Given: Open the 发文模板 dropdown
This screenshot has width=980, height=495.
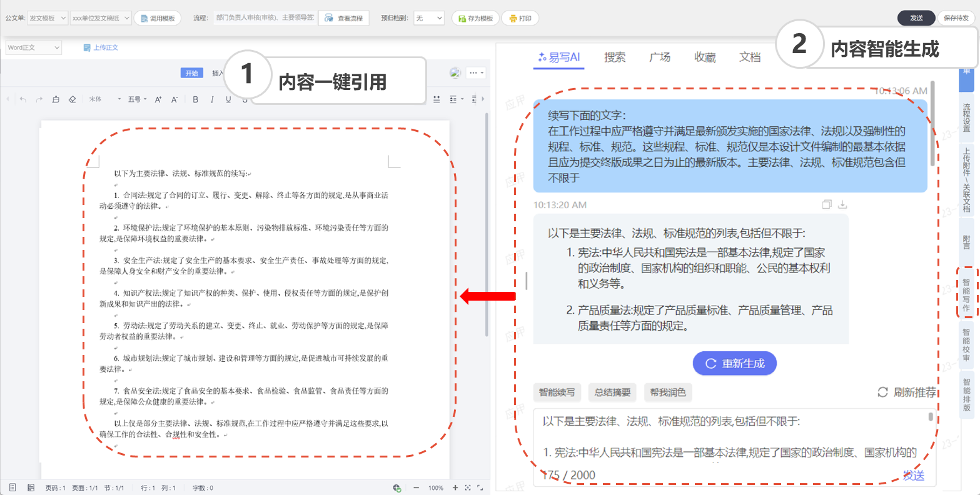Looking at the screenshot, I should 48,18.
